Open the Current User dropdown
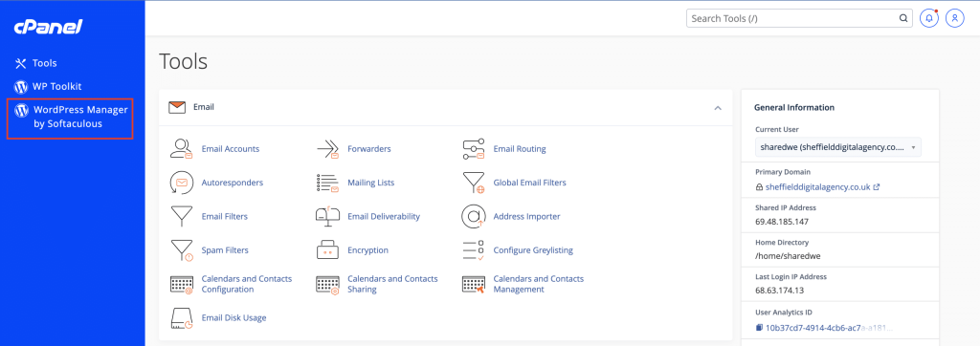Screen dimensions: 980x346 pos(838,147)
